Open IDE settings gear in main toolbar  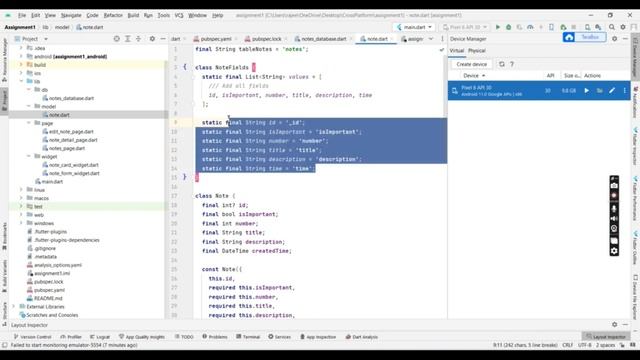tap(623, 27)
